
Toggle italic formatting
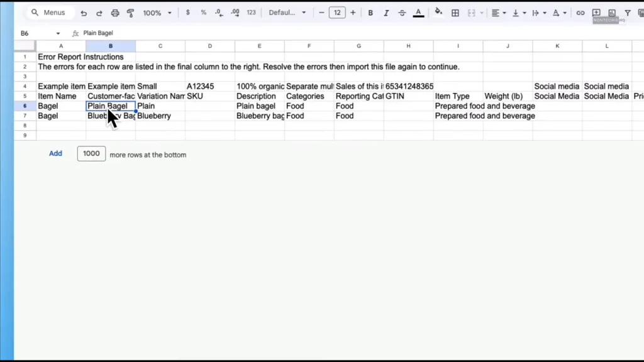(386, 13)
